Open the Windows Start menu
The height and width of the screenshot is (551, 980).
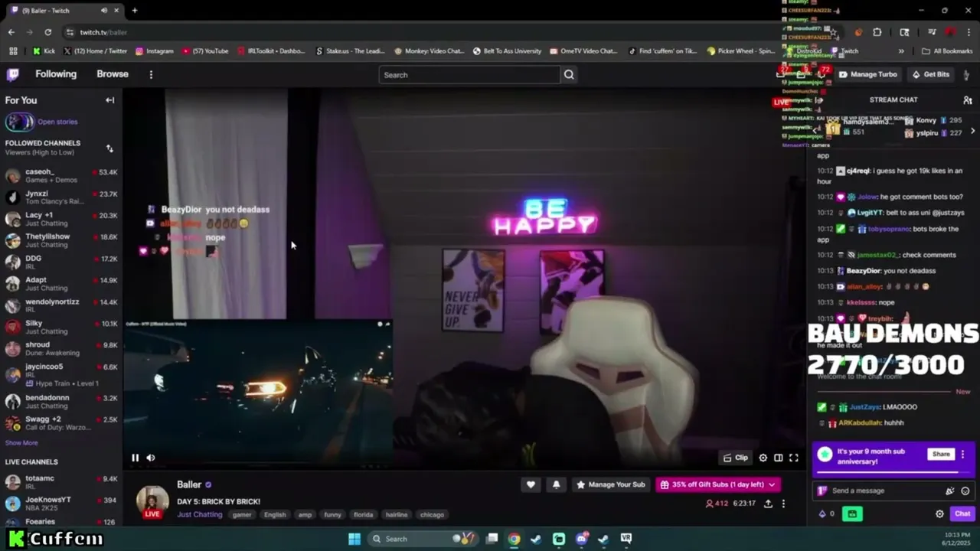point(354,539)
